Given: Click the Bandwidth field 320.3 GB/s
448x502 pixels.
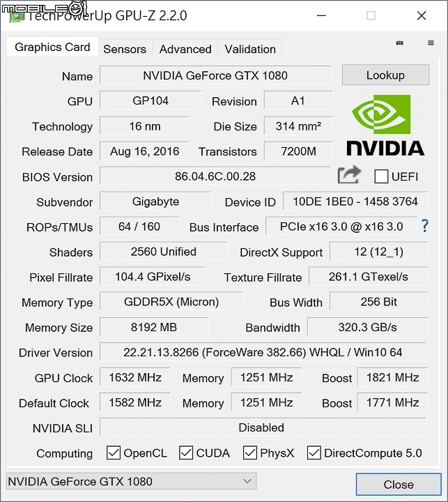Looking at the screenshot, I should tap(367, 327).
